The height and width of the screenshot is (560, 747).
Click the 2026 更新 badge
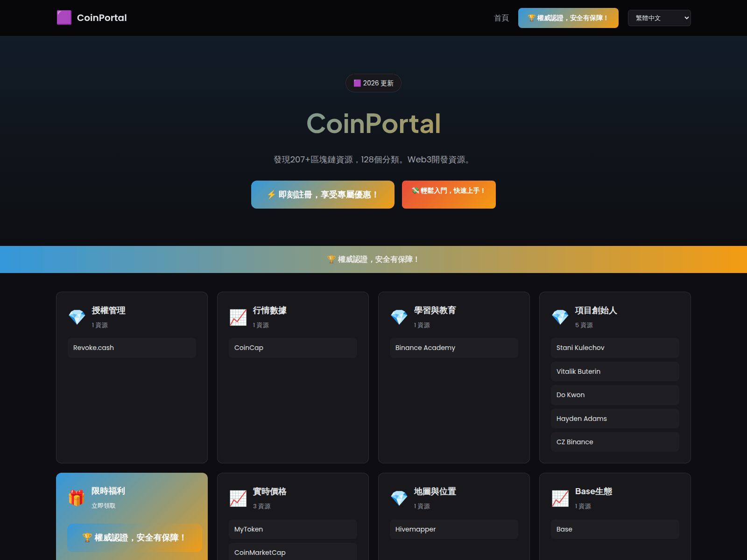tap(373, 83)
